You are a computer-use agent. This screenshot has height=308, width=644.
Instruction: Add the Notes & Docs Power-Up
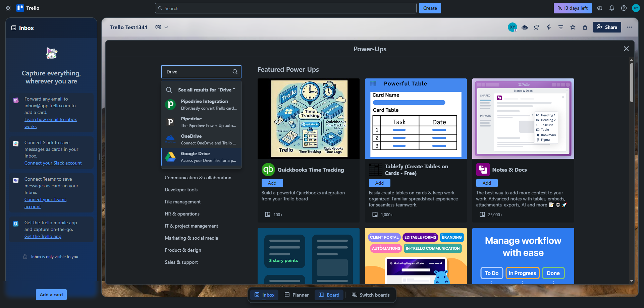tap(487, 183)
